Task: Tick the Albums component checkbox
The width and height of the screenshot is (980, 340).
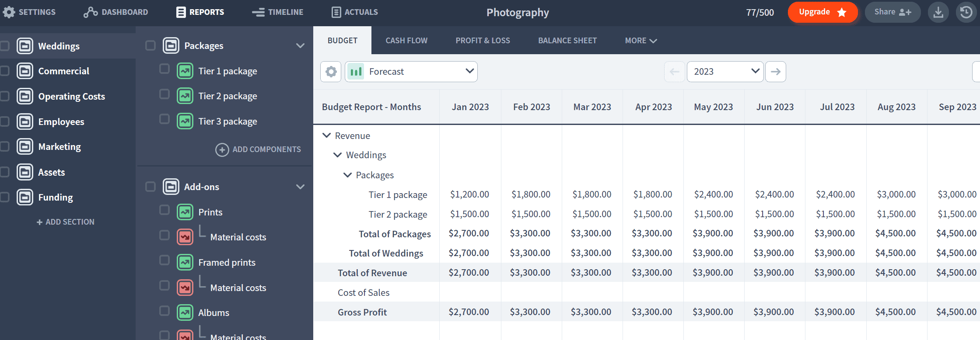Action: [x=164, y=310]
